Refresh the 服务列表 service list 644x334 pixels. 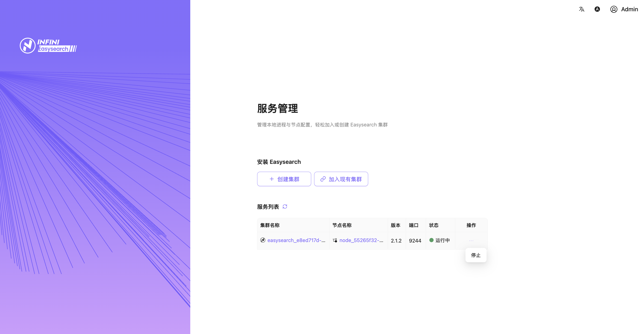pos(285,207)
